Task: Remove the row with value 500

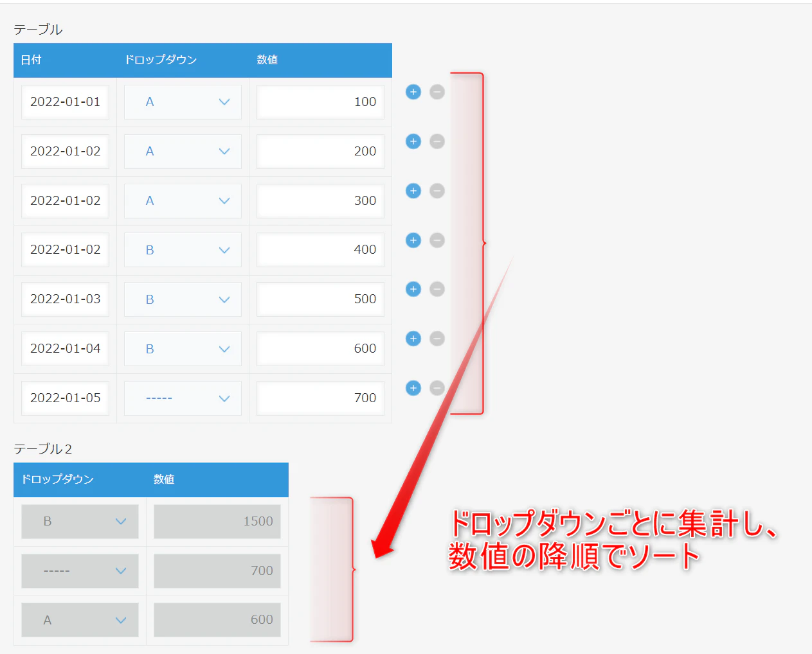Action: point(437,289)
